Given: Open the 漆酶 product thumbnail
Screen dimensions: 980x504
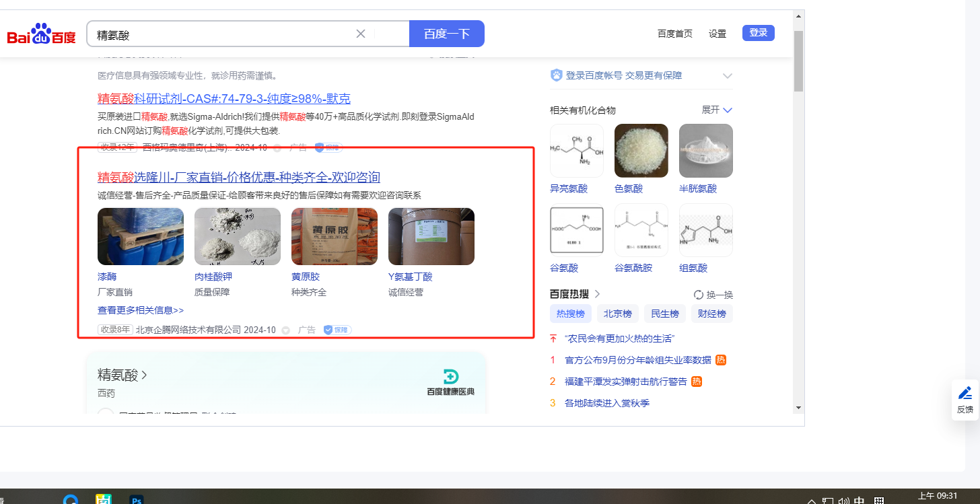Looking at the screenshot, I should click(x=141, y=236).
